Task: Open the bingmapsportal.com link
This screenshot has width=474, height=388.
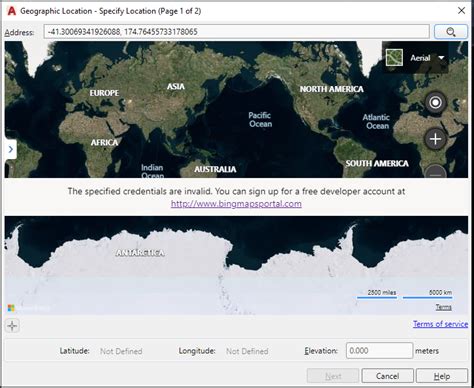Action: click(x=236, y=204)
